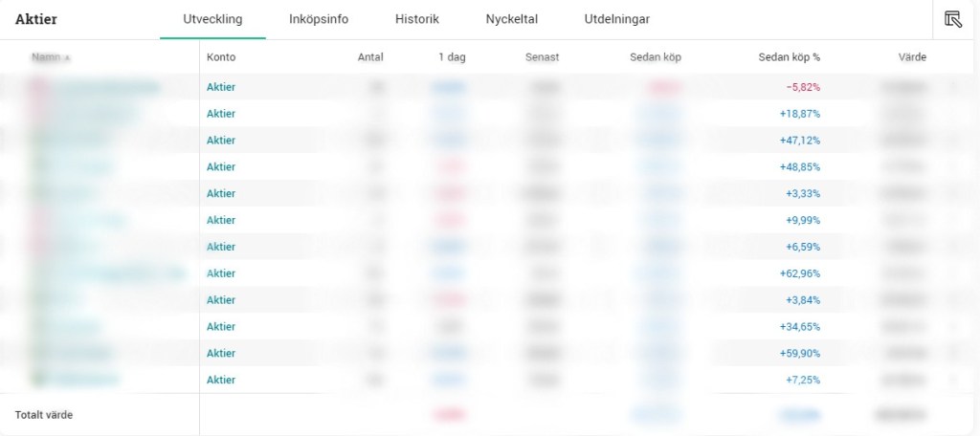Select the Aktier link in +7,25% row
Viewport: 980px width, 436px height.
click(221, 380)
